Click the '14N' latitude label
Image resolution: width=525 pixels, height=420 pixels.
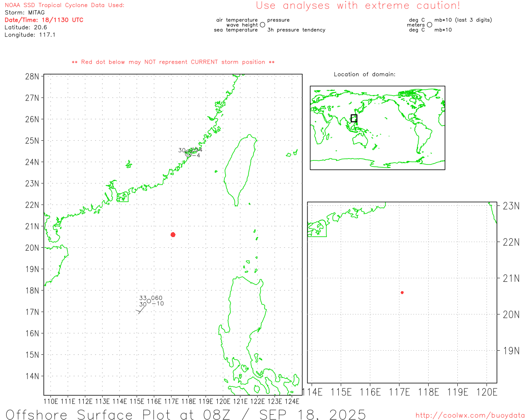tap(32, 376)
